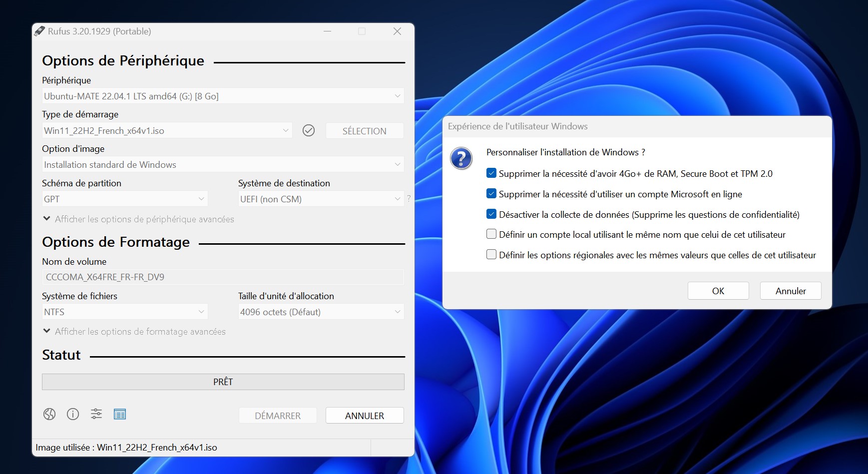Open the Système de destination UEFI dropdown

tap(321, 199)
